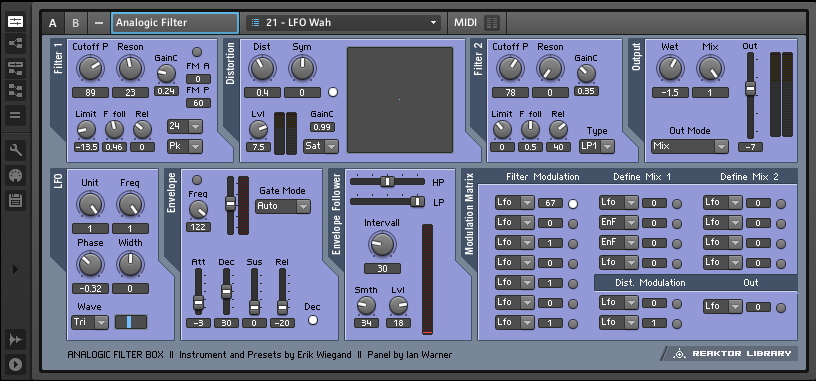Open second Define Mix 1 EnF source dropdown
The image size is (816, 381).
pyautogui.click(x=619, y=223)
